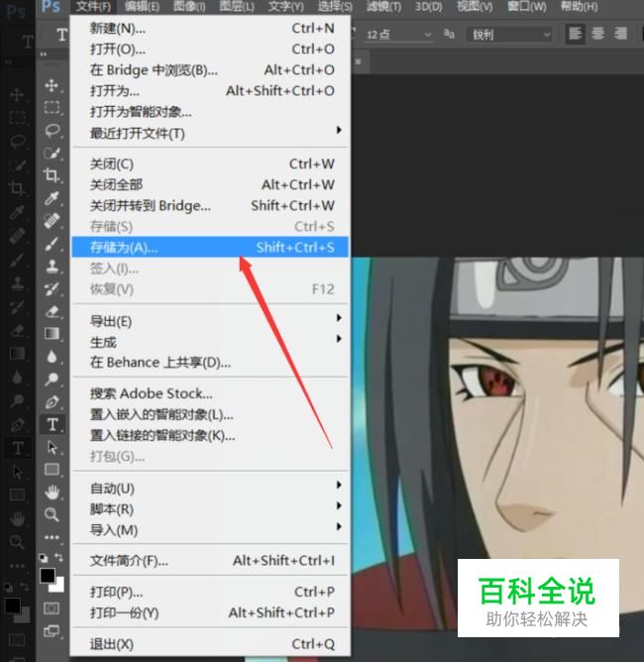Open the 帮助(H) menu
This screenshot has width=644, height=662.
579,7
